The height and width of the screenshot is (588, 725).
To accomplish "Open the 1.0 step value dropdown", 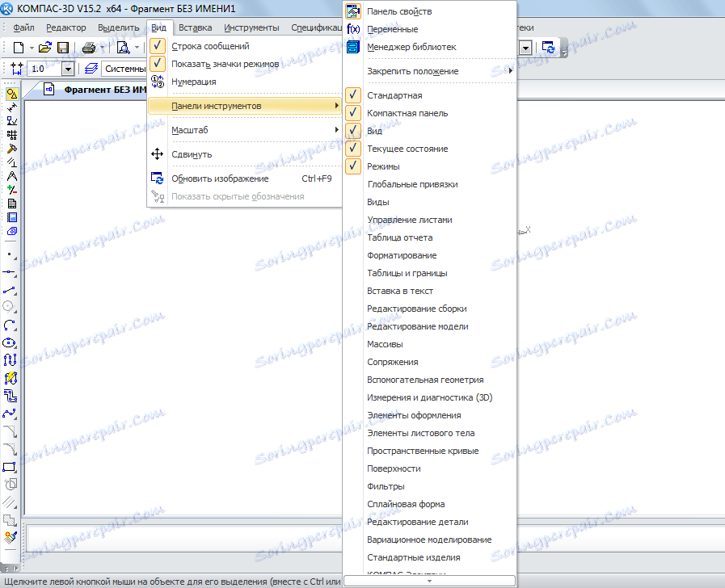I will click(68, 69).
